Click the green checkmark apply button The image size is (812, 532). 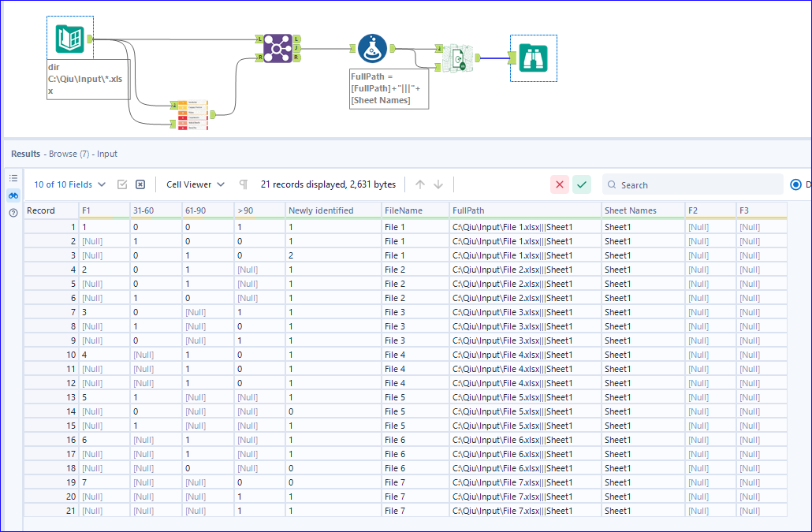pos(582,184)
